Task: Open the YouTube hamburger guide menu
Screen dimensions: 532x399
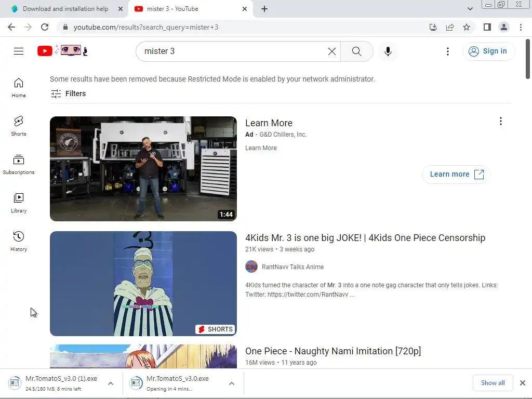Action: click(19, 51)
